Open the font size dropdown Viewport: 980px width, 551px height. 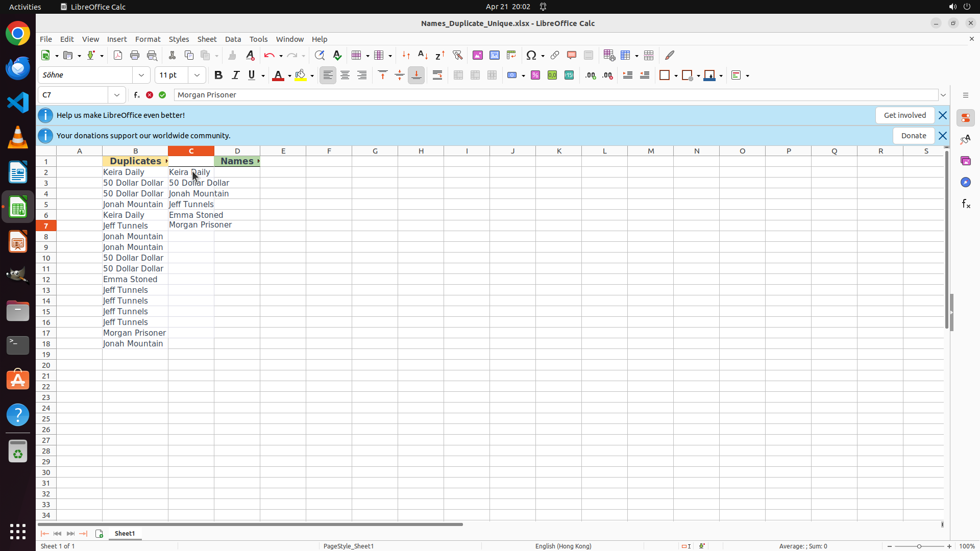[x=197, y=76]
